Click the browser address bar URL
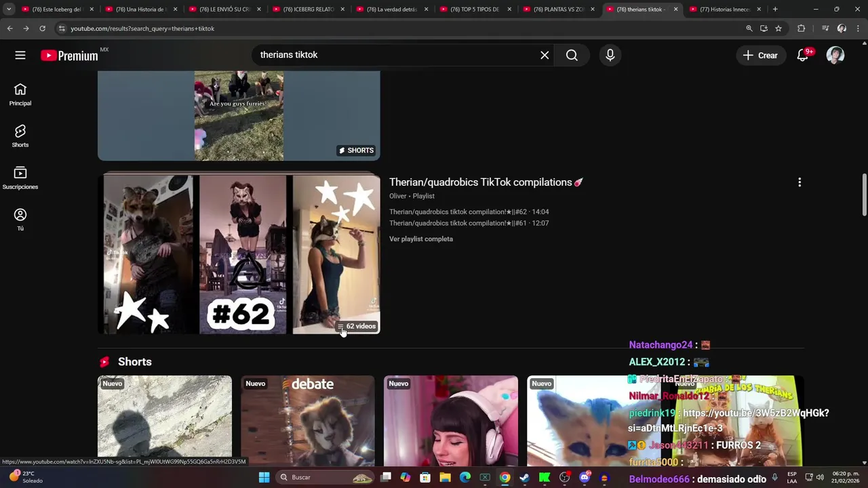The image size is (868, 488). coord(142,28)
